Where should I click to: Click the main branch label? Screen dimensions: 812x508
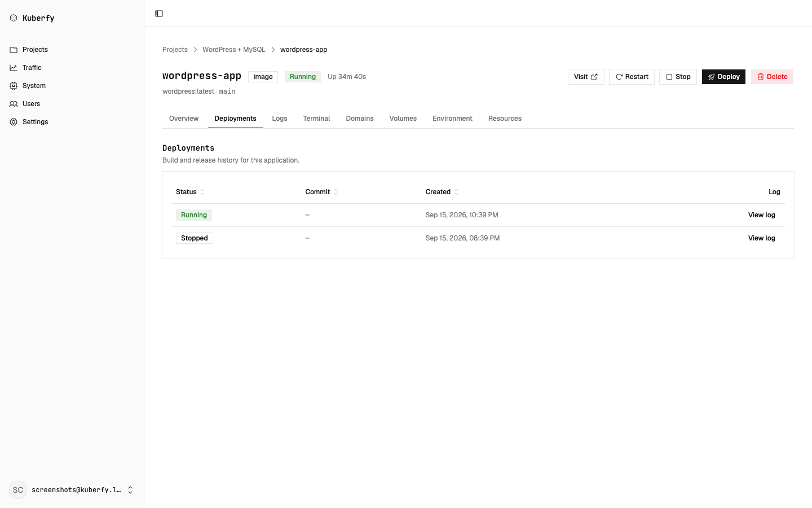click(x=227, y=91)
